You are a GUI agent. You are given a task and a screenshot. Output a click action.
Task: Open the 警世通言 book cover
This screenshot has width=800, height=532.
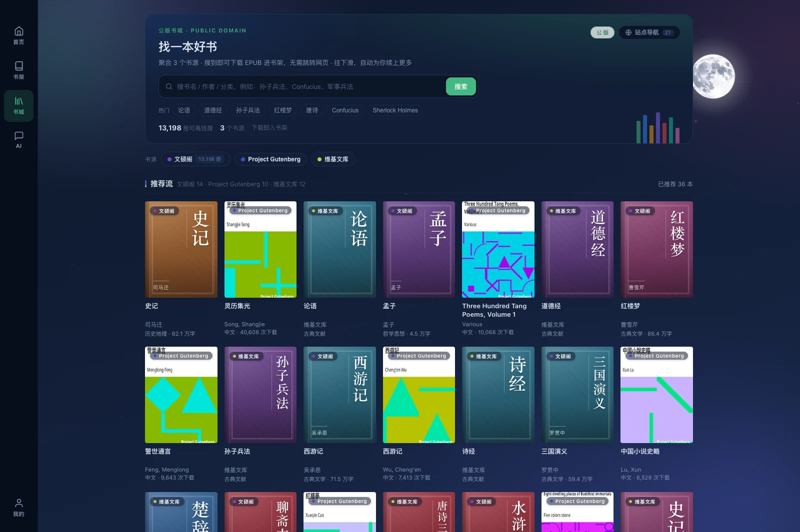tap(181, 395)
